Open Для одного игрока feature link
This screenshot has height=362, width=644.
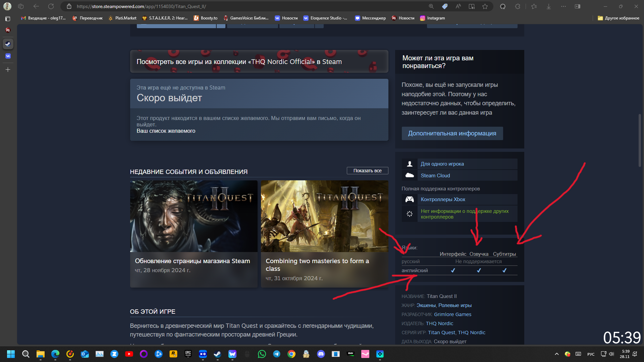(x=442, y=164)
